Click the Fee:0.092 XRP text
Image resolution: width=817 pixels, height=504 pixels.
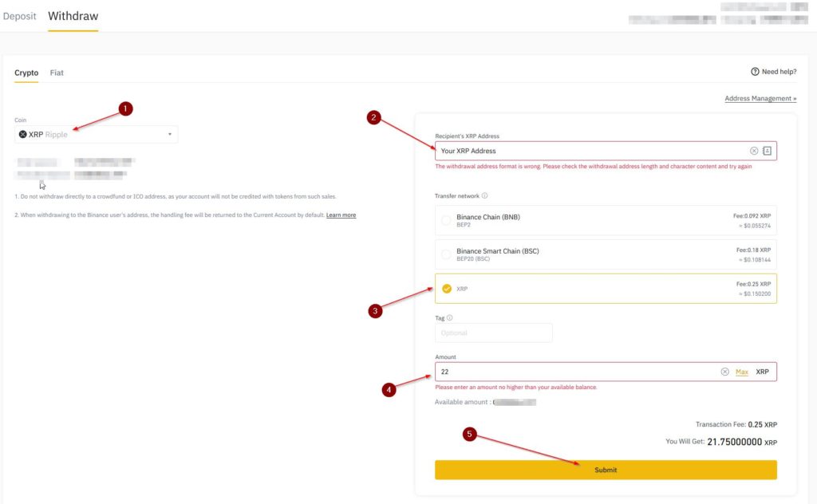[752, 216]
